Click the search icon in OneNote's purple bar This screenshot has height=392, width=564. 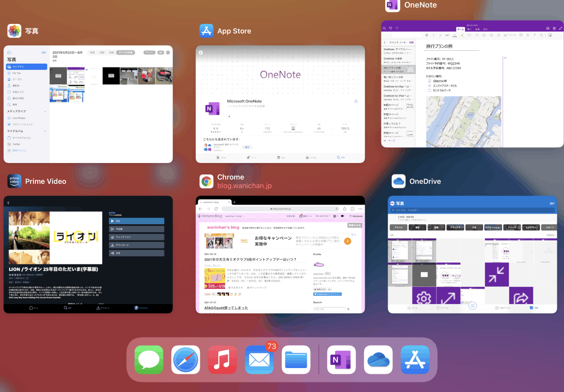coord(384,28)
